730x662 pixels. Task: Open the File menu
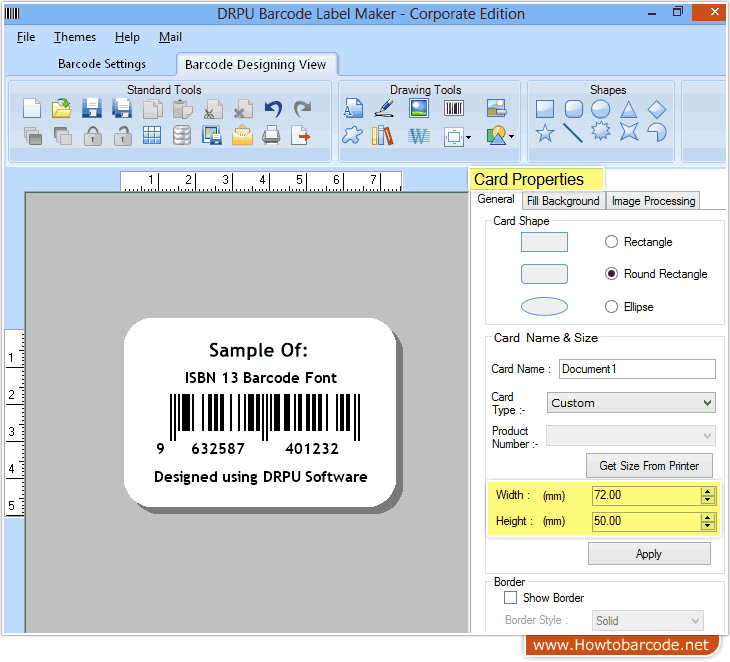coord(26,37)
